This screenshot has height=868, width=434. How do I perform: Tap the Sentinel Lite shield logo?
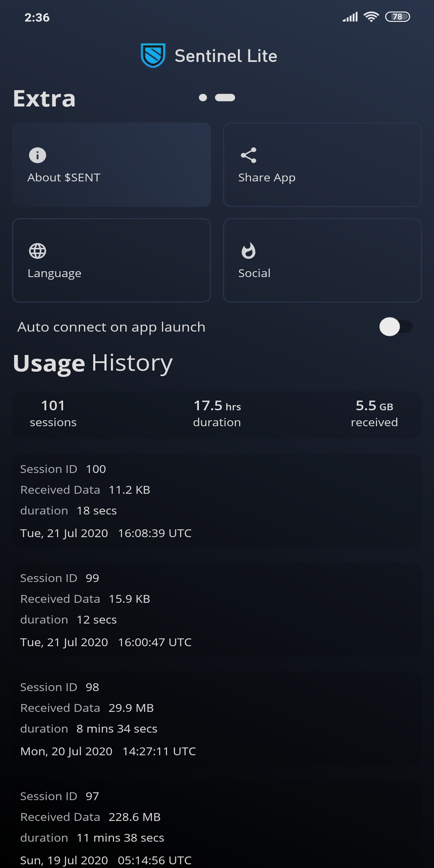click(153, 55)
